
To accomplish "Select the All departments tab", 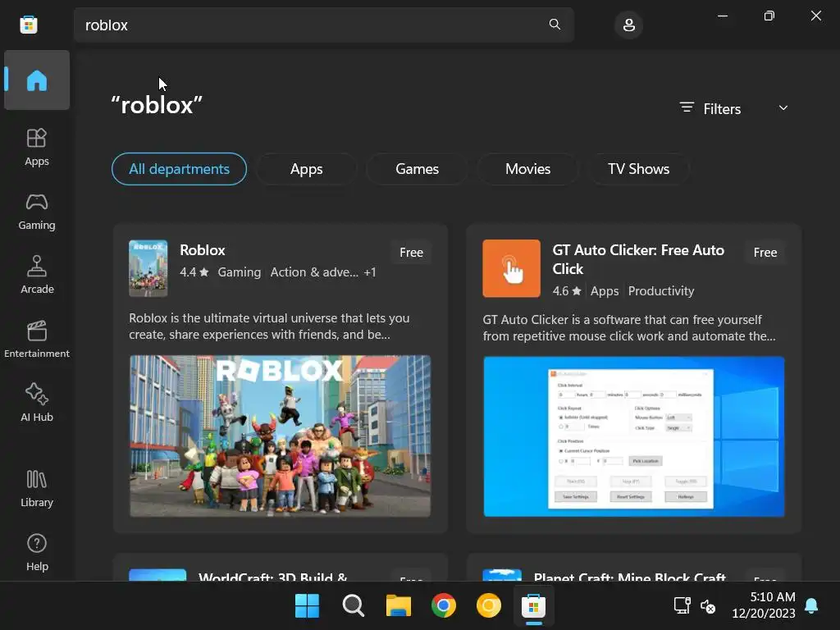I will coord(179,169).
